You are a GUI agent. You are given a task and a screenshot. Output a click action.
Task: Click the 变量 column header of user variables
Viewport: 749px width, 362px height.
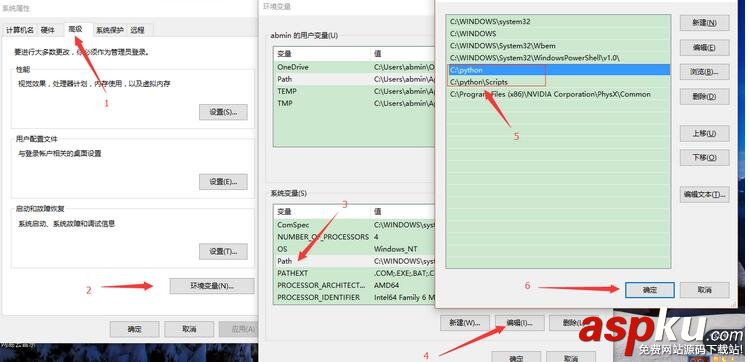pos(322,54)
